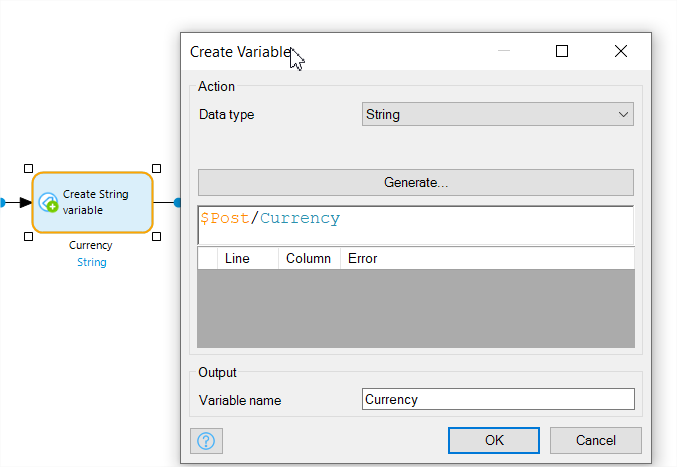Click the Generate... button
This screenshot has height=467, width=677.
416,183
